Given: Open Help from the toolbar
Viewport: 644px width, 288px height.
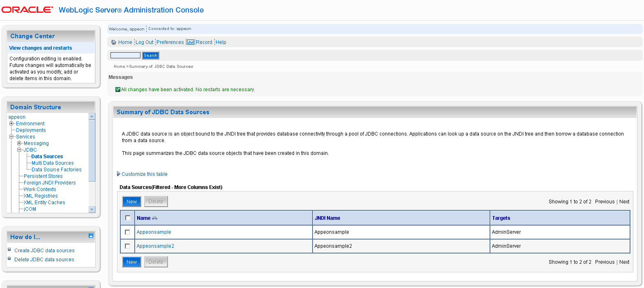Looking at the screenshot, I should [x=221, y=42].
